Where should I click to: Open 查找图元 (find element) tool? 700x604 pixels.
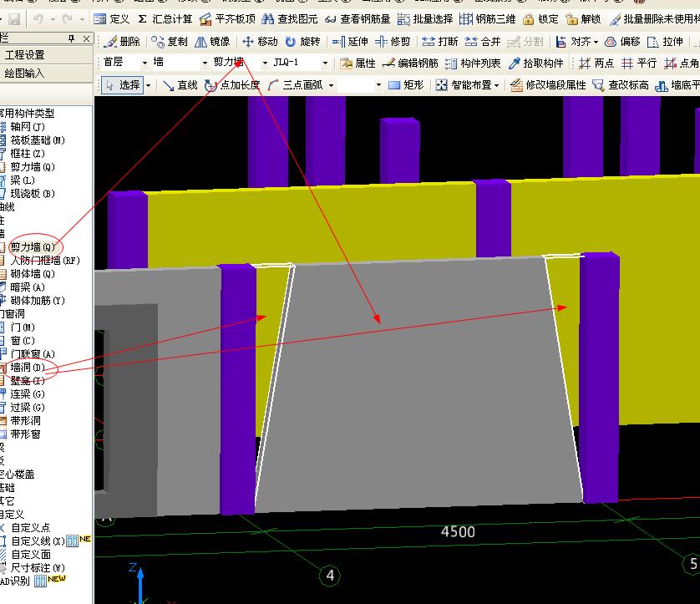click(x=289, y=18)
